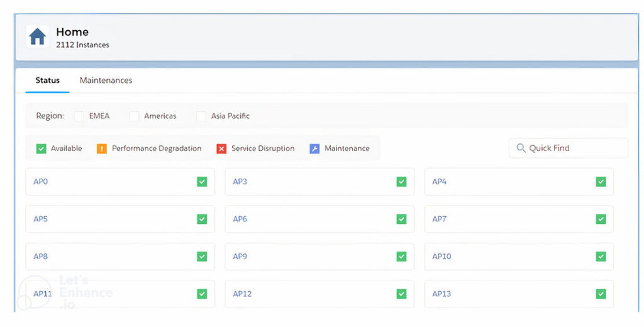Viewport: 644px width, 327px height.
Task: Click AP12 green available status icon
Action: (x=401, y=294)
